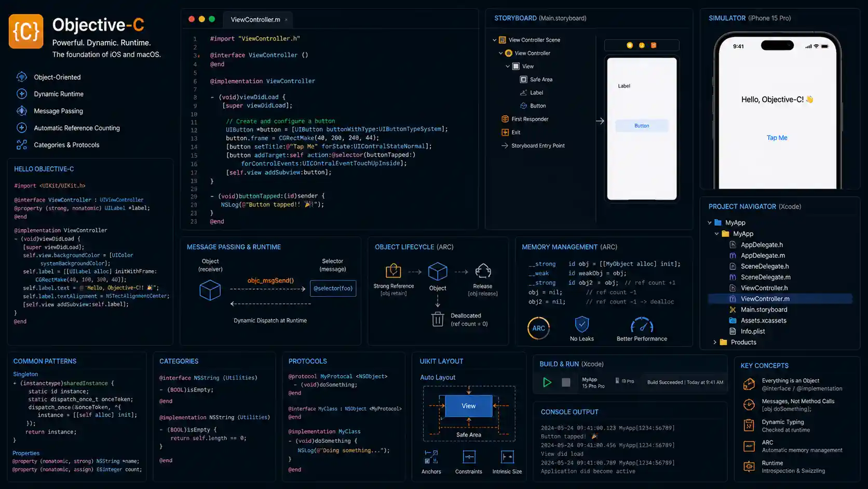Expand the Products folder chevron
The image size is (868, 489).
pos(715,342)
